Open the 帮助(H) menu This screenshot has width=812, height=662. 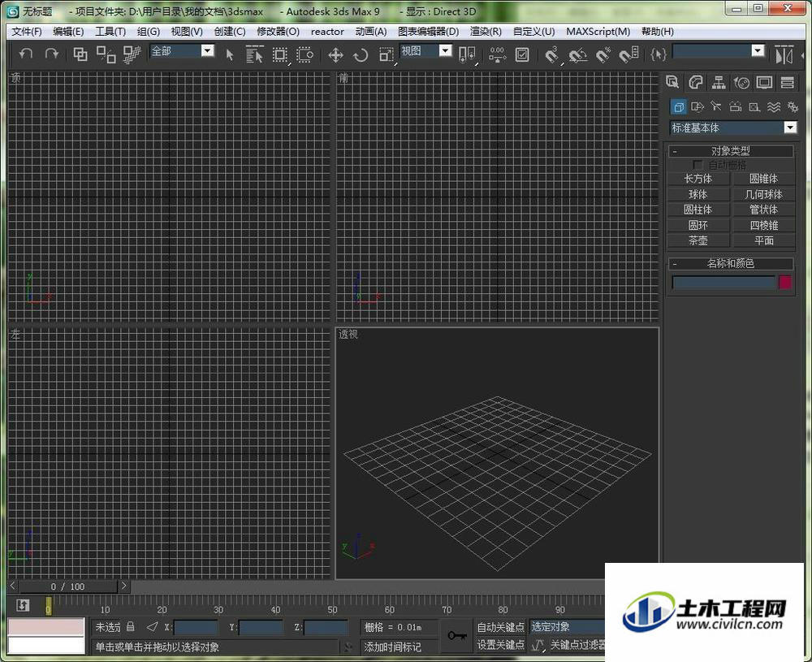click(x=658, y=32)
